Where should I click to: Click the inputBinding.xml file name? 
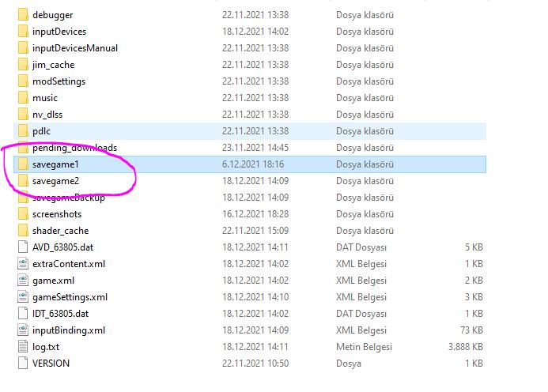point(69,330)
